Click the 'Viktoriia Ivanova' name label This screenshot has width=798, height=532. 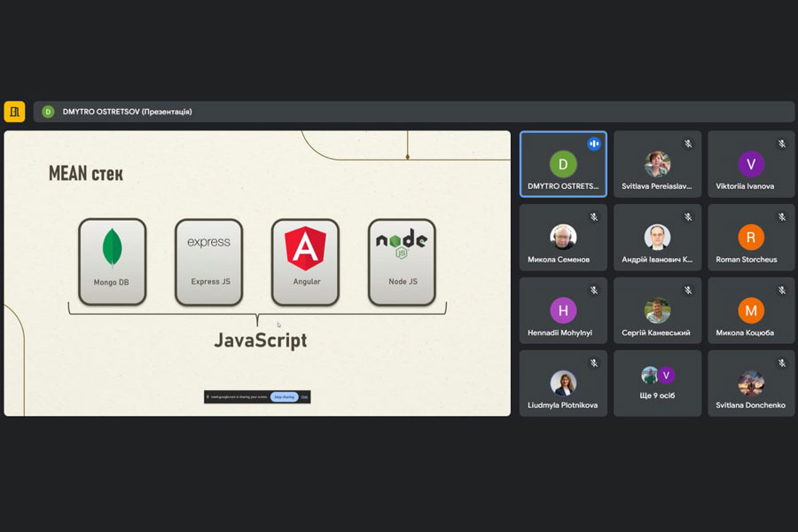point(745,186)
